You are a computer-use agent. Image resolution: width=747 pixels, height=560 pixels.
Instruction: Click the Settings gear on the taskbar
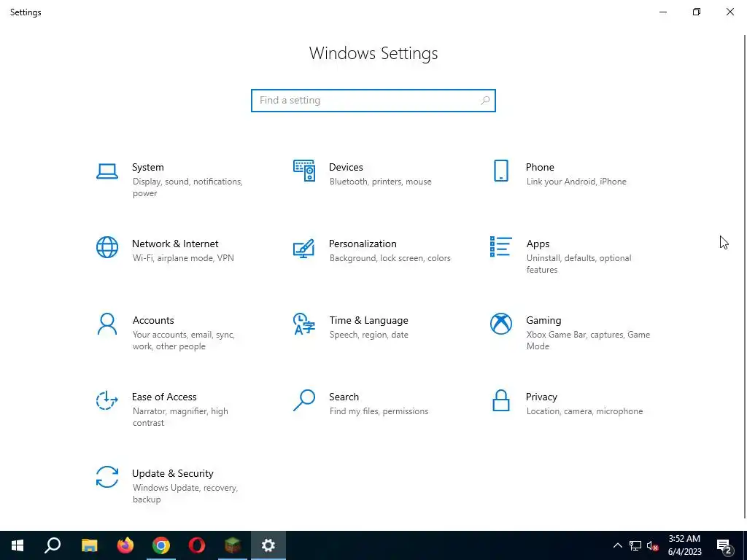[x=268, y=545]
